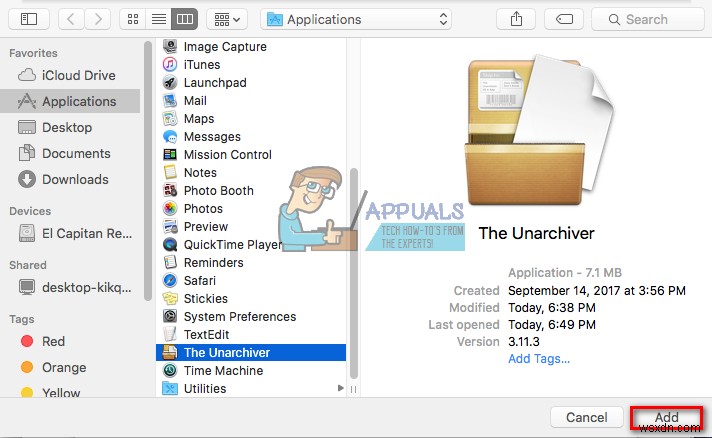712x438 pixels.
Task: Click the Add Tags… link
Action: click(539, 359)
